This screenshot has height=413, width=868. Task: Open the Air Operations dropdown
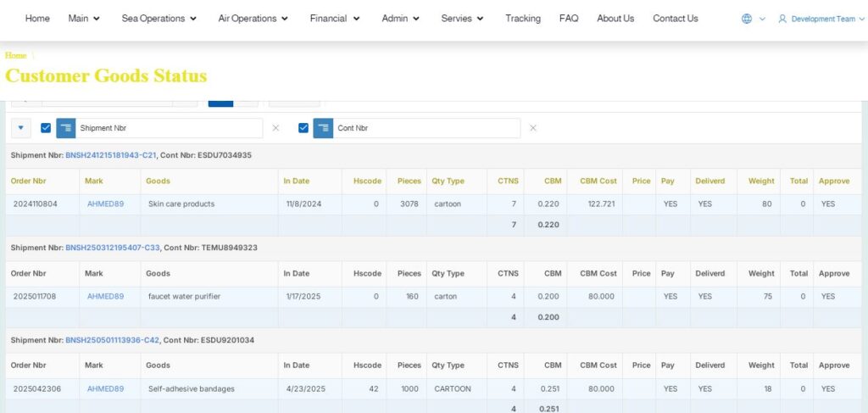(x=253, y=19)
